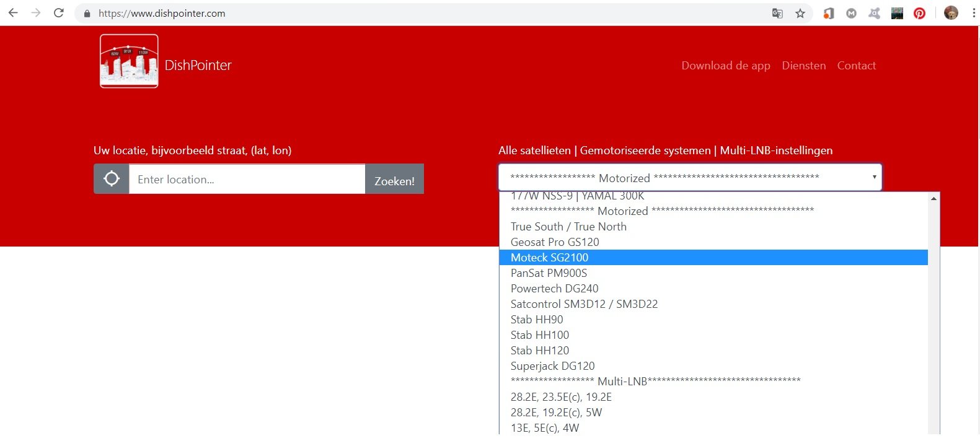Pick the 13E, 5E(c), 4W option
Image resolution: width=980 pixels, height=446 pixels.
point(713,428)
